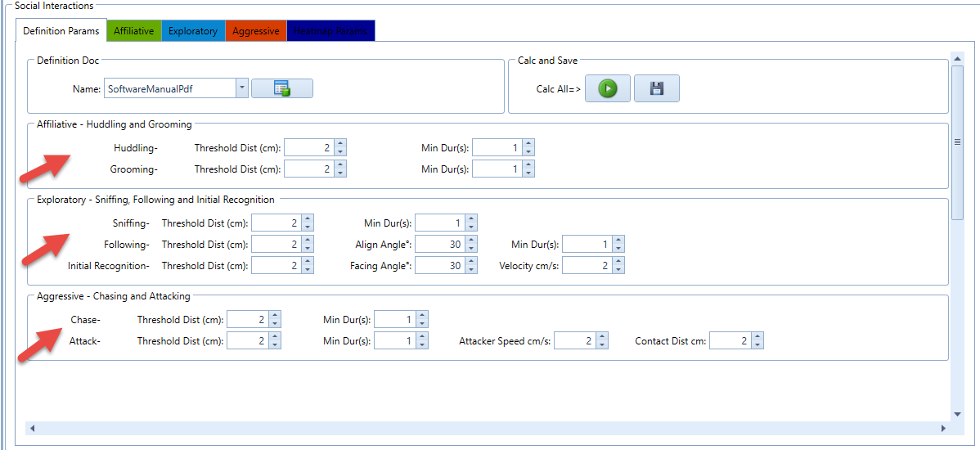Click the horizontal scrollbar right arrow

tap(943, 428)
